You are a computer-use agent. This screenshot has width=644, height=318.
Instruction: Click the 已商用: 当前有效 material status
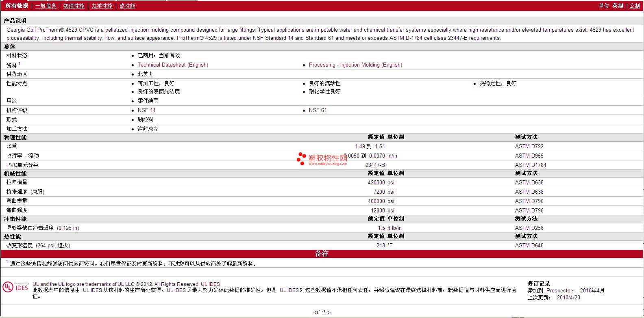point(159,55)
